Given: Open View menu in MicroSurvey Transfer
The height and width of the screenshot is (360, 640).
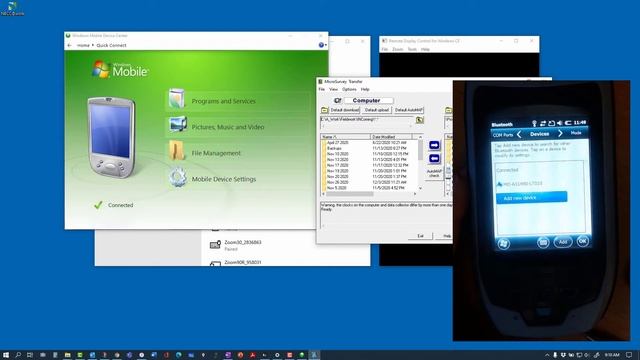Looking at the screenshot, I should (333, 89).
